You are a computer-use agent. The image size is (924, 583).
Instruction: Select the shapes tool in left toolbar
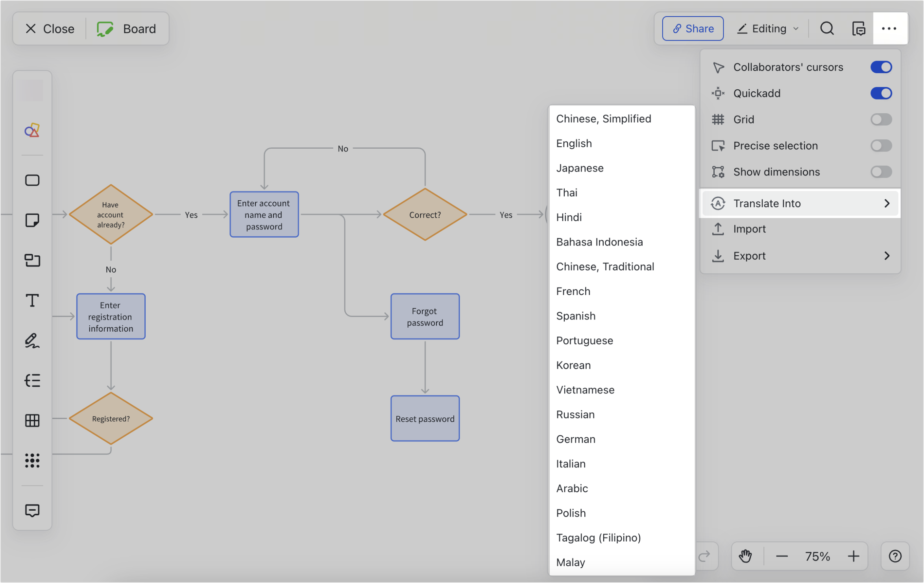tap(32, 130)
